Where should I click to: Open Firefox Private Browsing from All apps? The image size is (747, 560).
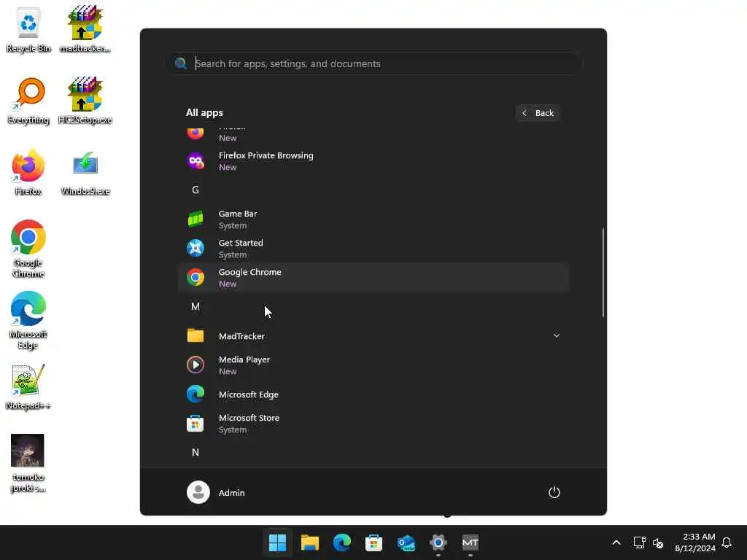tap(373, 161)
